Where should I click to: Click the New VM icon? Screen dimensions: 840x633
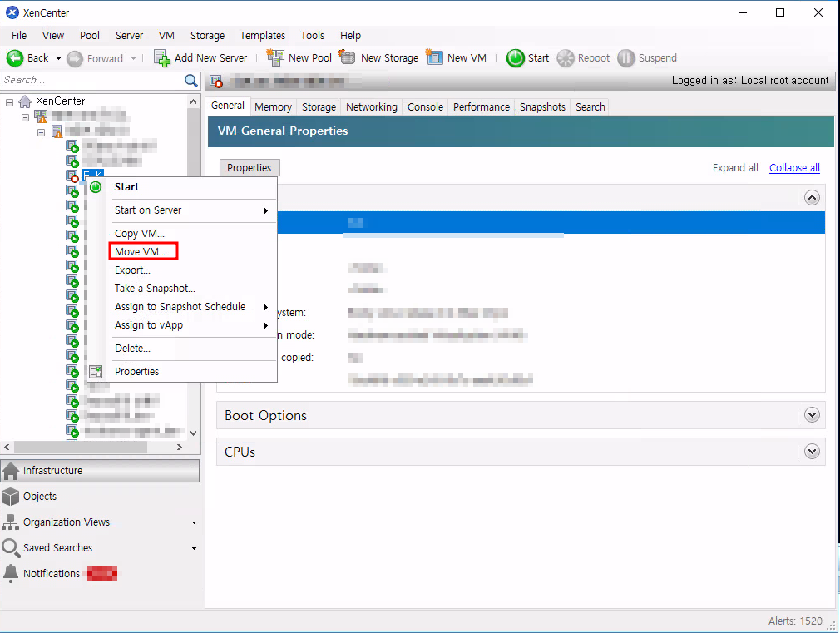(x=434, y=57)
